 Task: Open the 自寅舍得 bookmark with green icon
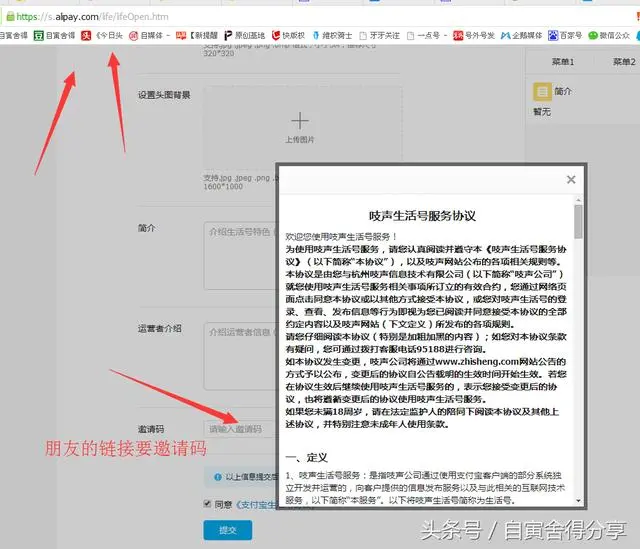[x=54, y=36]
